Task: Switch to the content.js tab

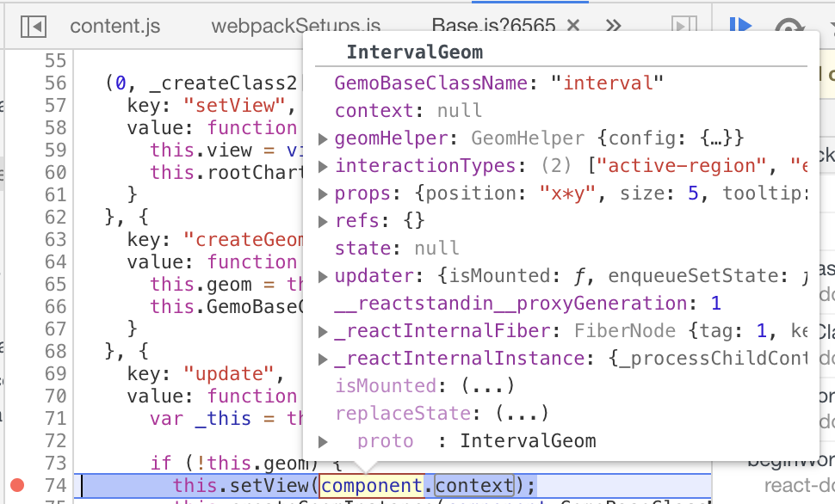Action: point(114,26)
